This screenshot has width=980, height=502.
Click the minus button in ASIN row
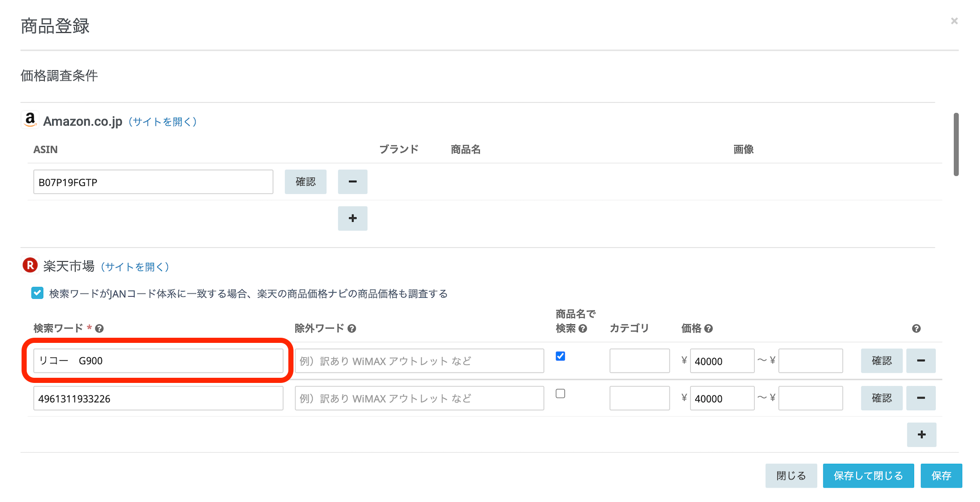(352, 182)
